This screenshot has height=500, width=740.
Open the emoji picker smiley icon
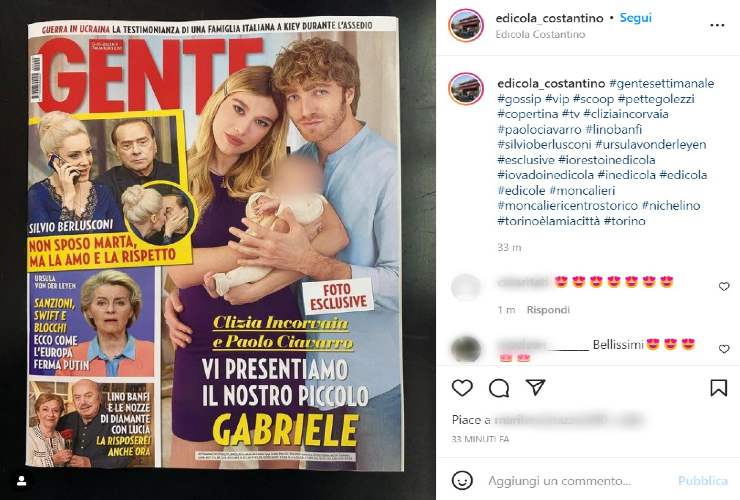(x=462, y=481)
